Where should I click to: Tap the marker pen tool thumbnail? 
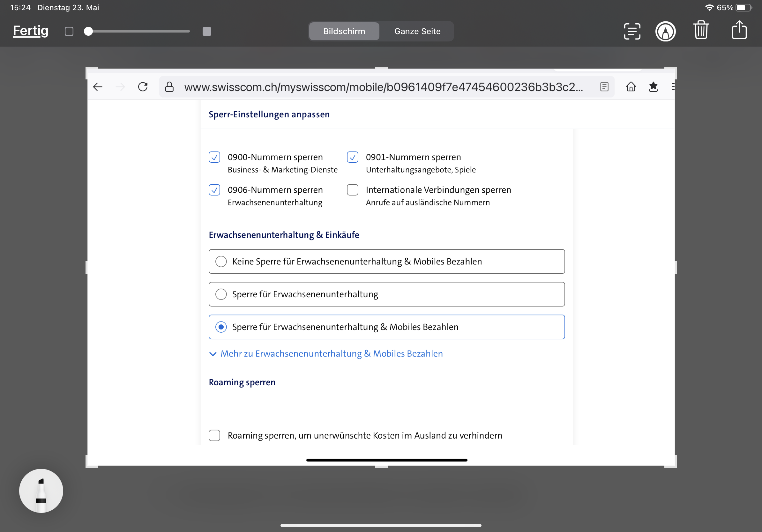[x=41, y=491]
